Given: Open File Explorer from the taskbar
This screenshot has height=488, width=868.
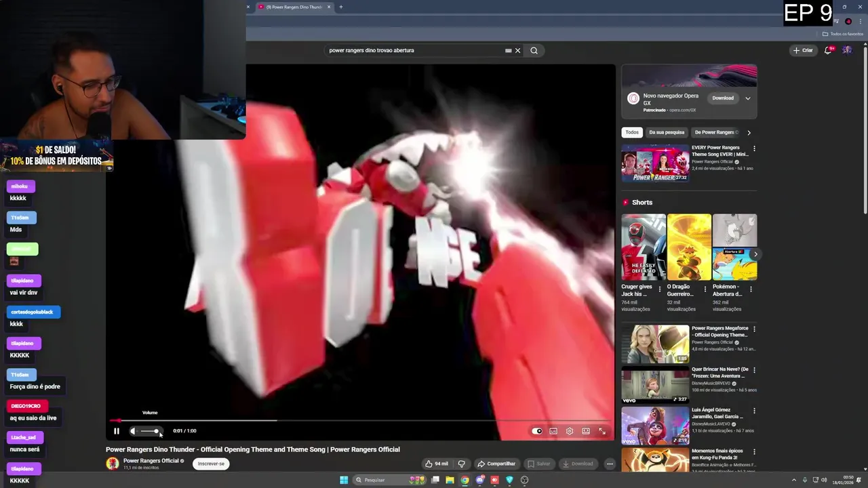Looking at the screenshot, I should (x=450, y=480).
